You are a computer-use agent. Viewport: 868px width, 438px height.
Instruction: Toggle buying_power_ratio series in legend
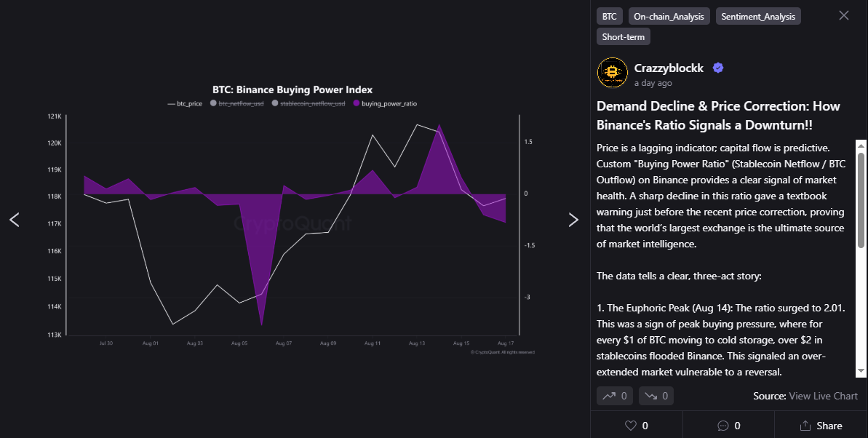coord(385,103)
